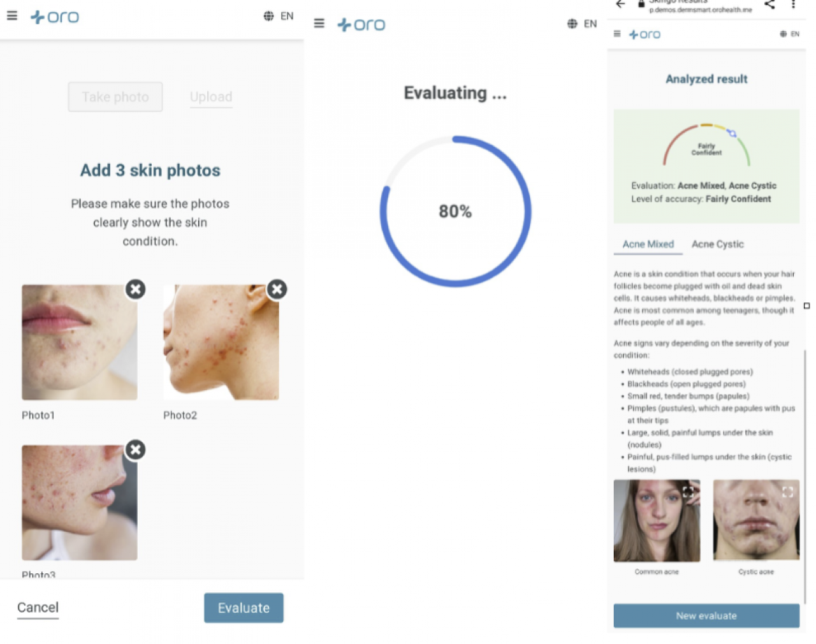Click the globe icon on Evaluating screen
The image size is (816, 644).
572,24
